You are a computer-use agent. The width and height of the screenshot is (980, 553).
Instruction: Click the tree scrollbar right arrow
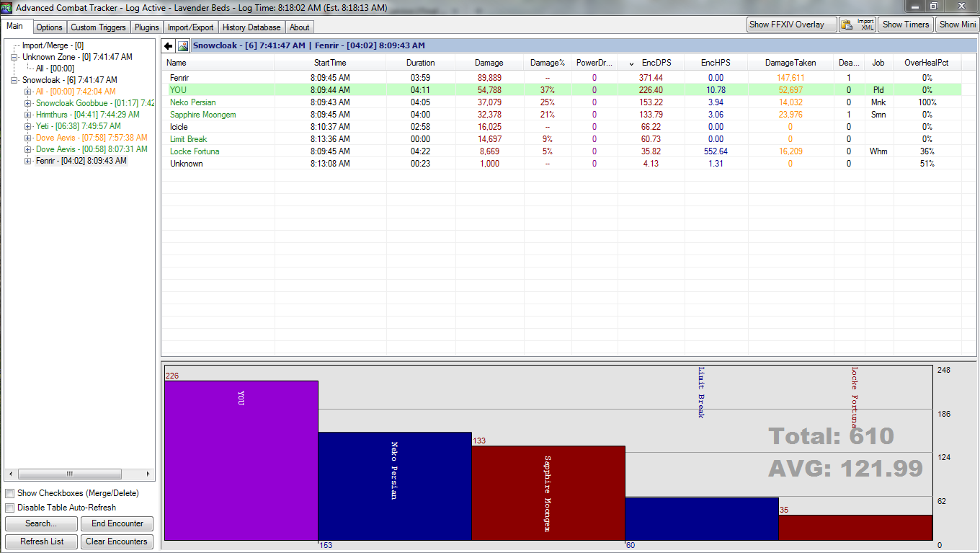tap(149, 474)
